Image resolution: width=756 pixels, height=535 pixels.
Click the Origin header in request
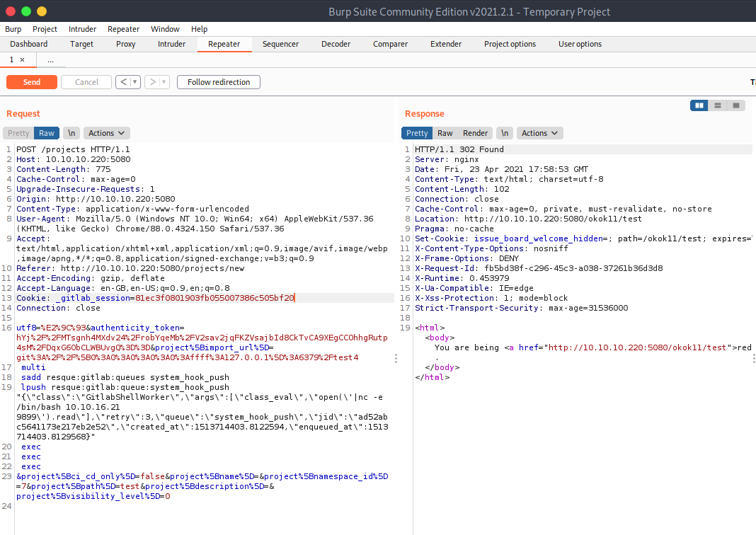[96, 199]
